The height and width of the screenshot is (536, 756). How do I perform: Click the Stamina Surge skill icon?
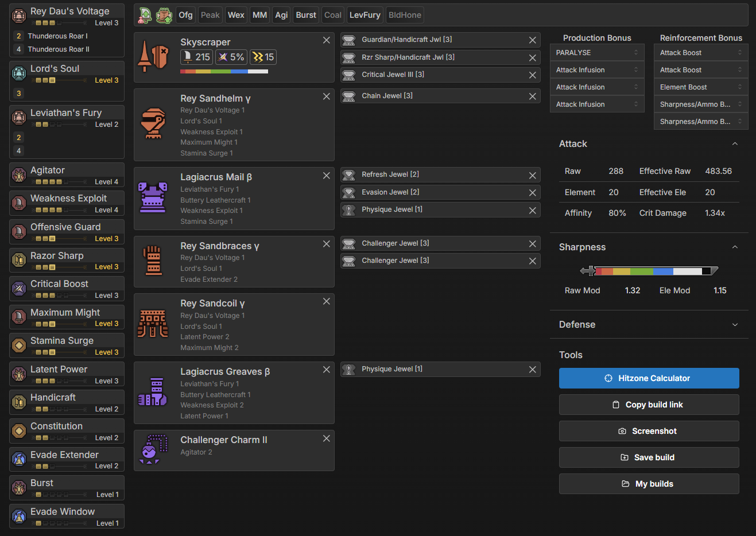[19, 345]
